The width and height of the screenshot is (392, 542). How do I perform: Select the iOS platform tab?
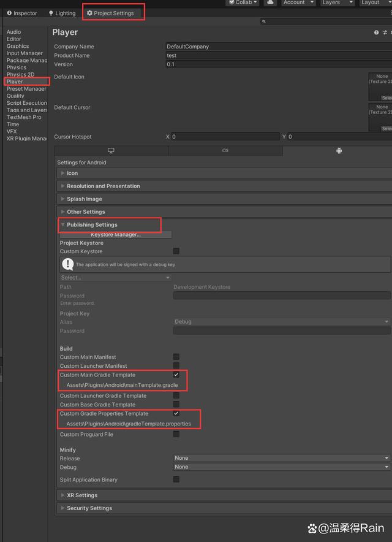[x=225, y=150]
